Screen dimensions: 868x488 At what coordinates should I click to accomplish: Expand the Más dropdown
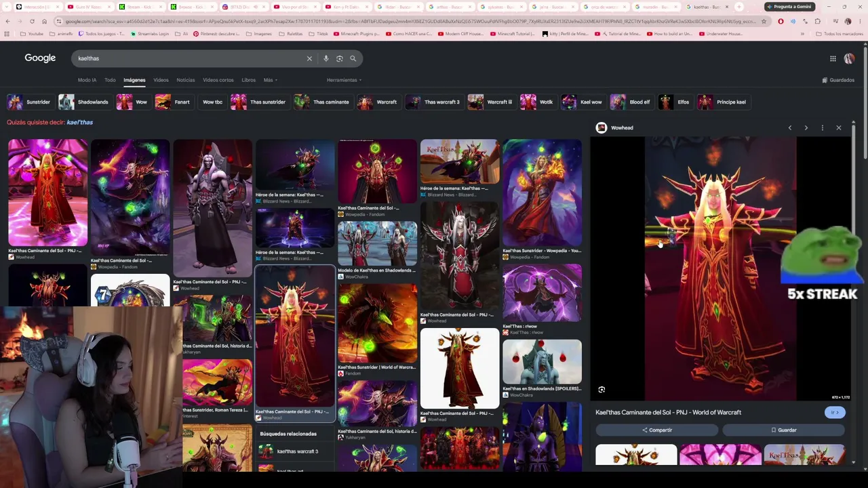270,80
